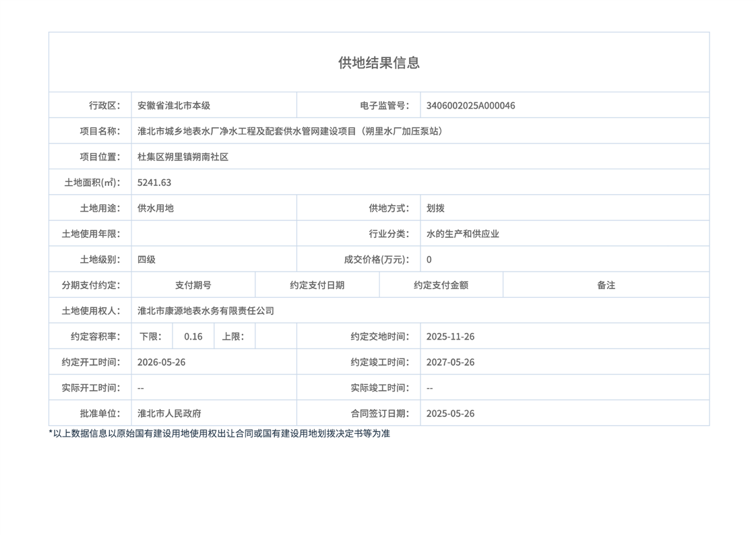Click the label 电子监管号

(384, 106)
